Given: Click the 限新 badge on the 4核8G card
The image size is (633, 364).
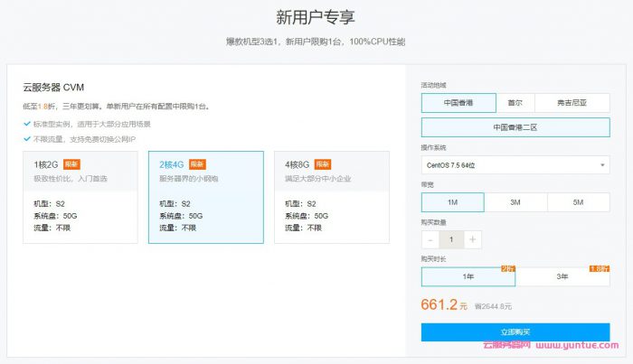Looking at the screenshot, I should [323, 164].
